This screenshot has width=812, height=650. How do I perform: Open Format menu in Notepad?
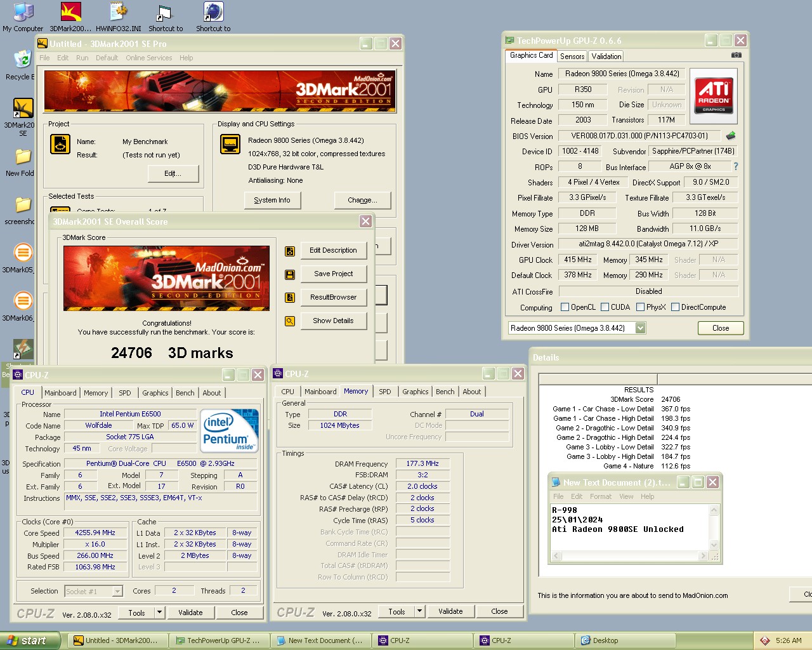pos(600,496)
